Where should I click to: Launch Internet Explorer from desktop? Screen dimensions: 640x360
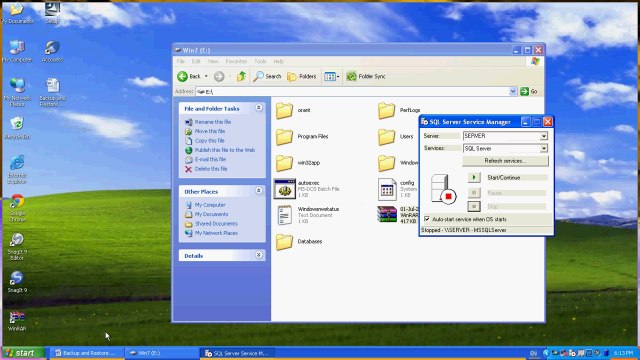(x=17, y=169)
